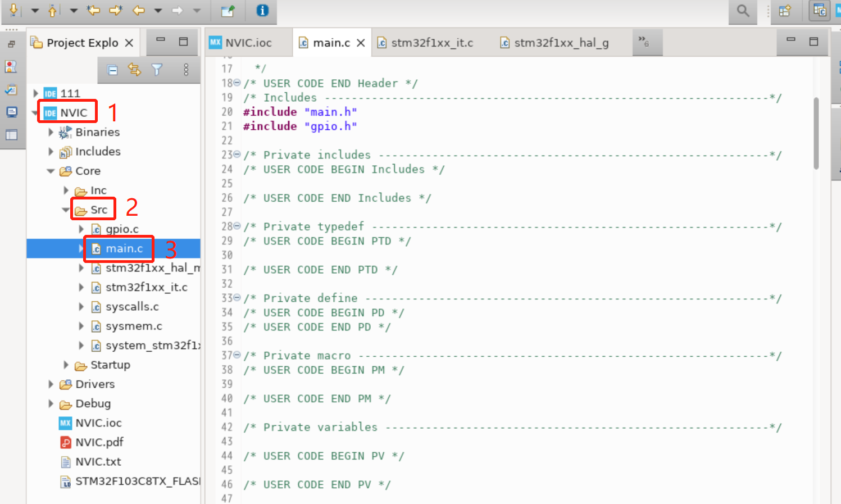The image size is (841, 504).
Task: Close the main.c editor tab
Action: click(361, 43)
